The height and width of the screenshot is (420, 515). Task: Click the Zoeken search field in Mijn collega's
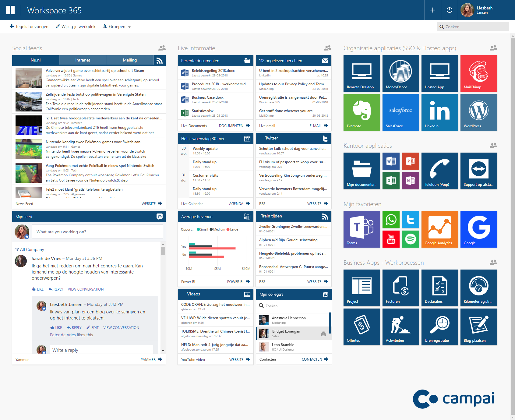pos(294,306)
